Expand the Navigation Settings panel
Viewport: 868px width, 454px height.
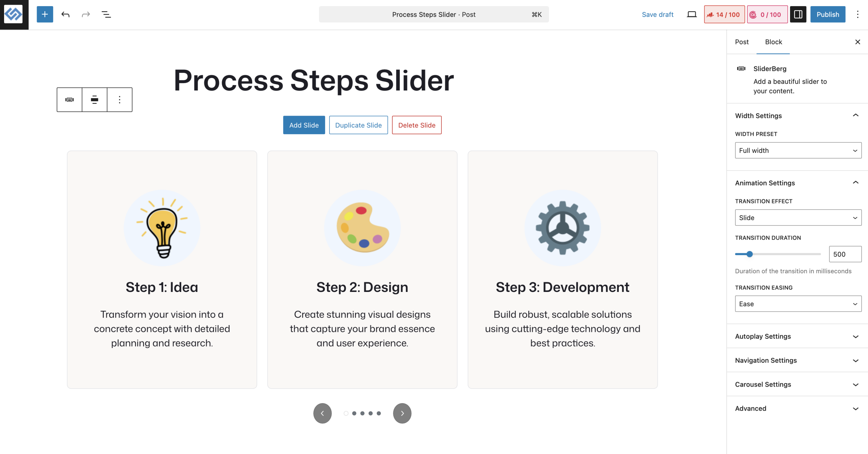click(797, 360)
